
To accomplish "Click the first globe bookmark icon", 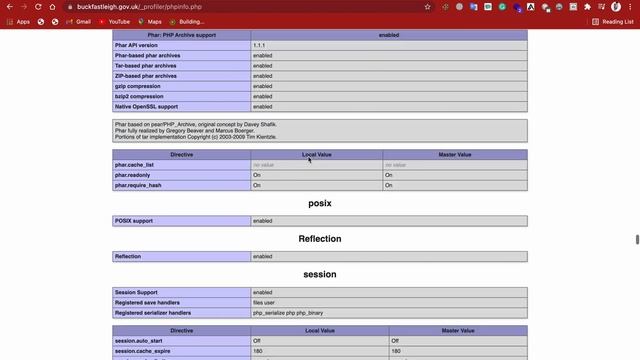I will click(41, 22).
